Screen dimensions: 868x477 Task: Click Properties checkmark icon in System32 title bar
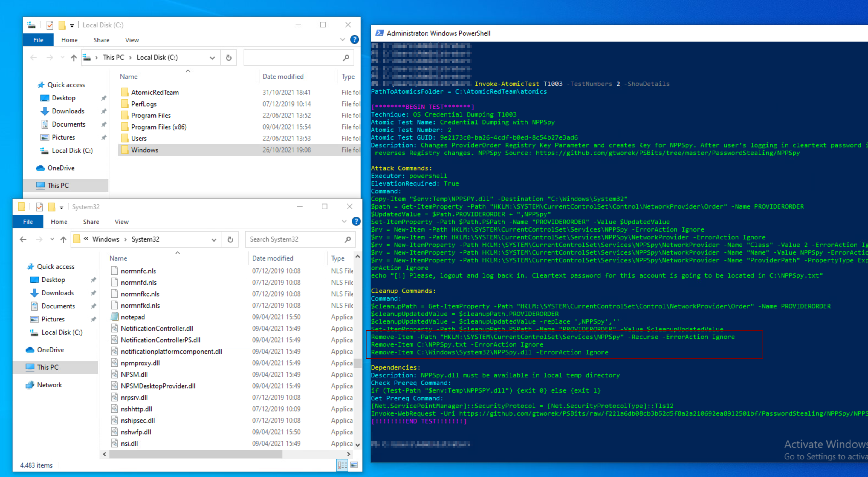click(x=39, y=207)
